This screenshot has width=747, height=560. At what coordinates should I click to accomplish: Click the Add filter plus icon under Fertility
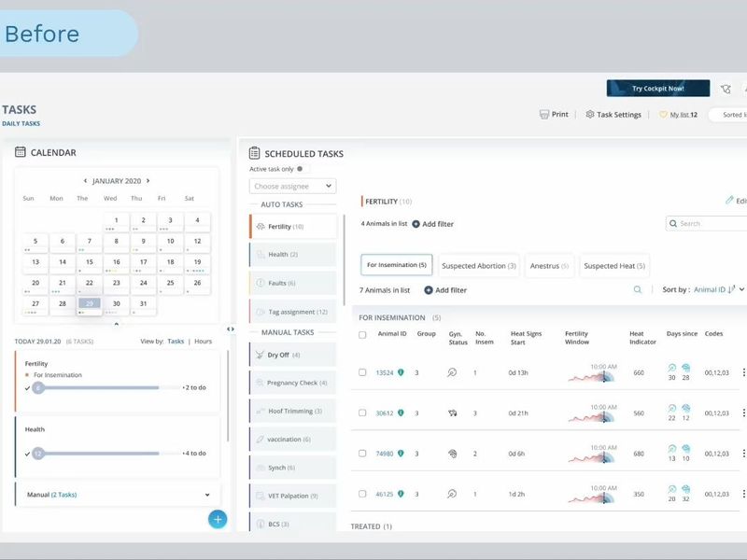pyautogui.click(x=416, y=224)
